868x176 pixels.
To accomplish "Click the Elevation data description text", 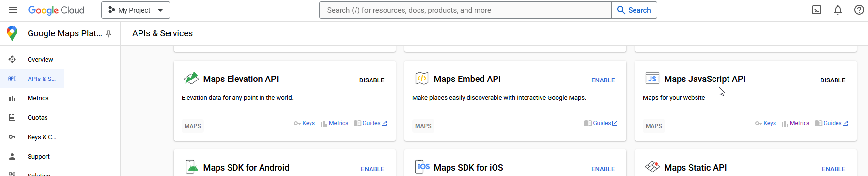I will (x=237, y=98).
